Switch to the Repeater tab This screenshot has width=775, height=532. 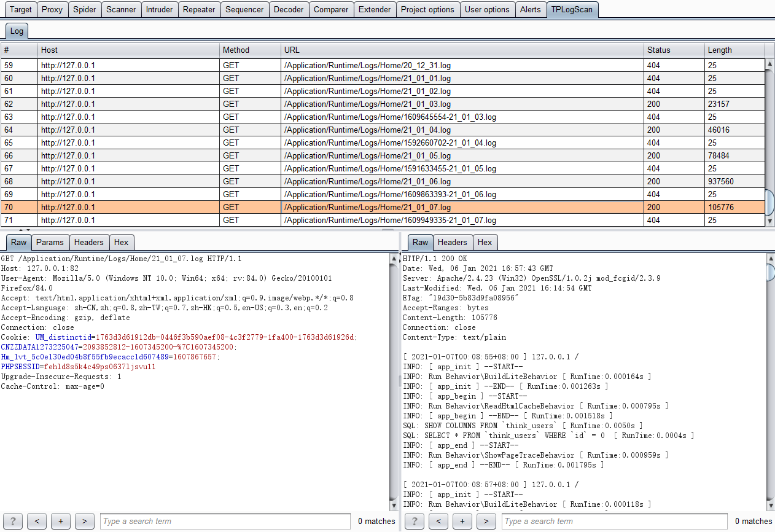coord(199,9)
